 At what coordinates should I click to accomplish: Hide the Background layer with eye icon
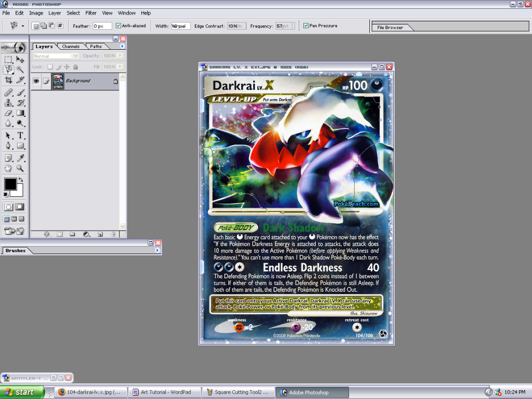pyautogui.click(x=36, y=81)
